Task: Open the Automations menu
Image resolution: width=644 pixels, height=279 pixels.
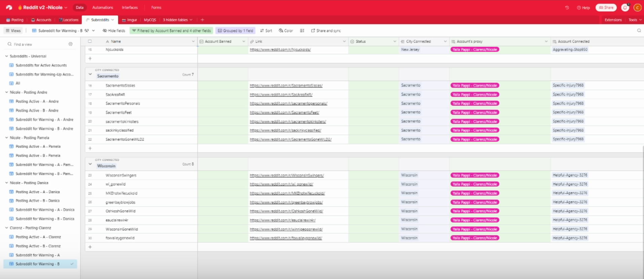Action: [103, 7]
